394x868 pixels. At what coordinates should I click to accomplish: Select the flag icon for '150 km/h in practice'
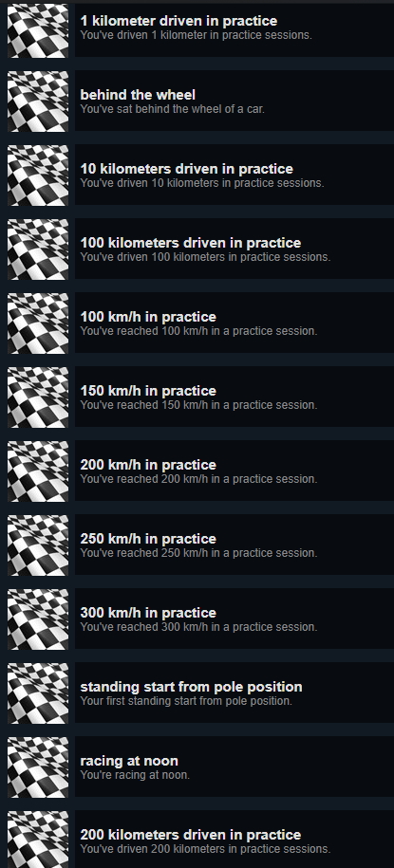(x=38, y=397)
